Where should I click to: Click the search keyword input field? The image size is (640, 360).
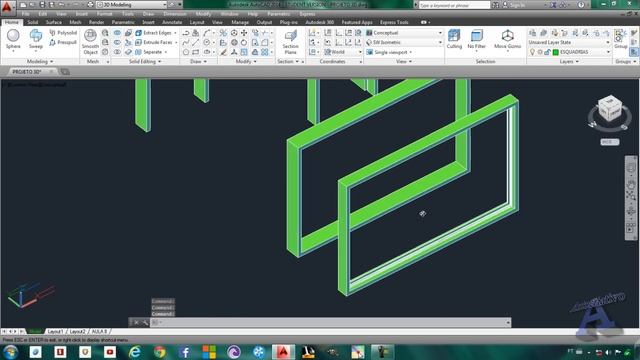454,5
